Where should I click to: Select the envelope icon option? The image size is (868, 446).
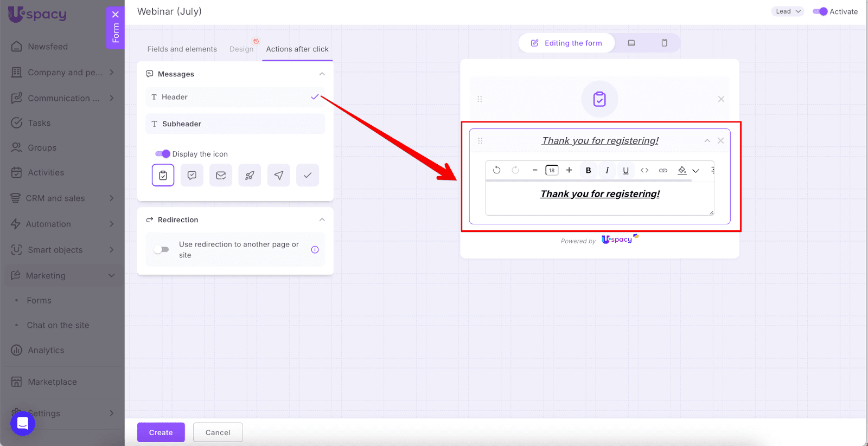(221, 175)
